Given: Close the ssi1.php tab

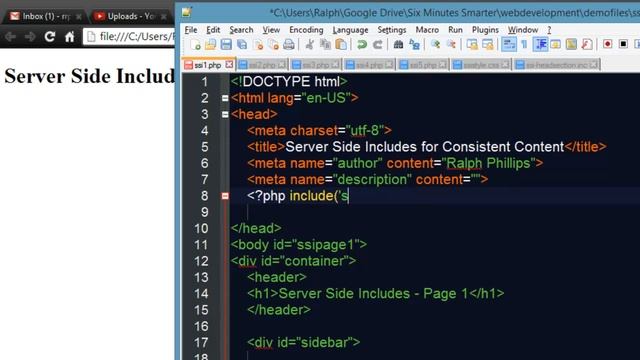Looking at the screenshot, I should coord(229,64).
